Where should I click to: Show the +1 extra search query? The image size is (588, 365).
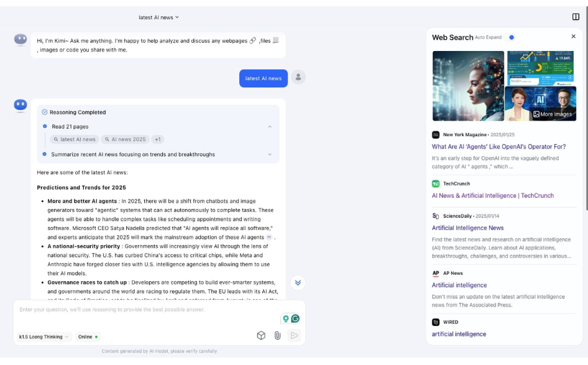click(x=157, y=139)
